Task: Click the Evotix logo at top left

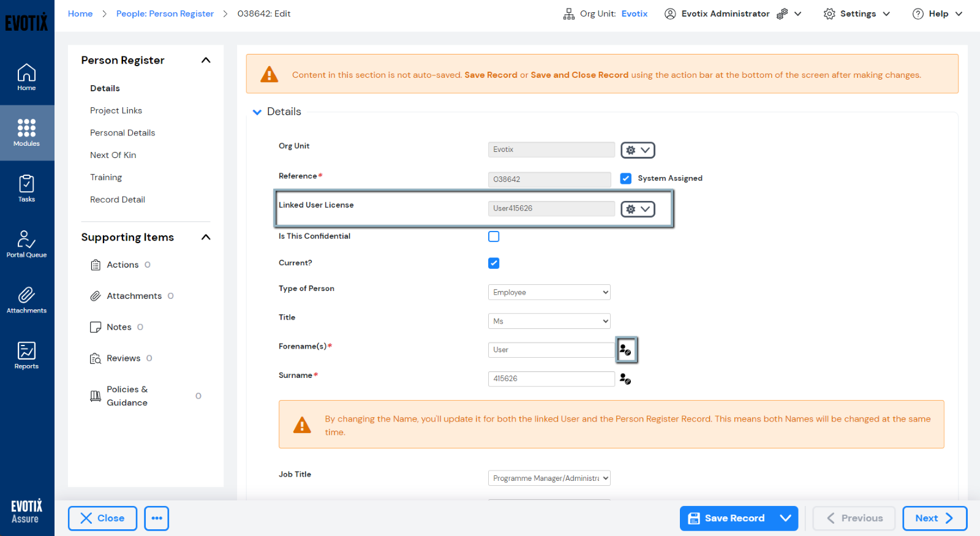Action: [26, 23]
